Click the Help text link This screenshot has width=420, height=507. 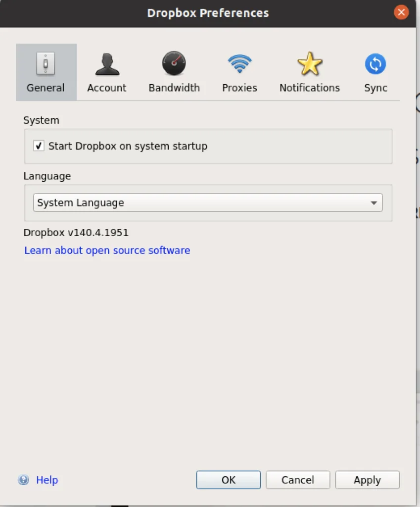[x=47, y=480]
